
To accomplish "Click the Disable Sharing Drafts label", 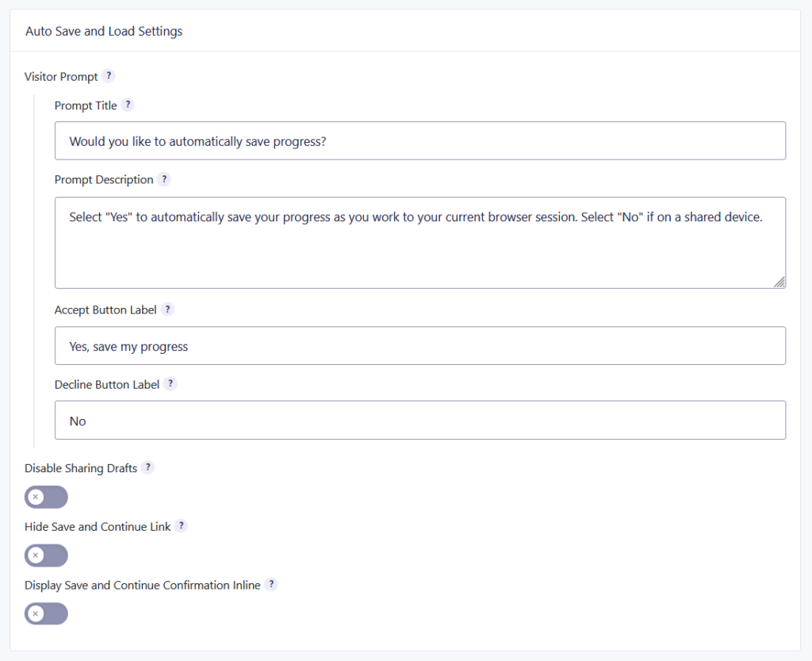I will [x=81, y=468].
